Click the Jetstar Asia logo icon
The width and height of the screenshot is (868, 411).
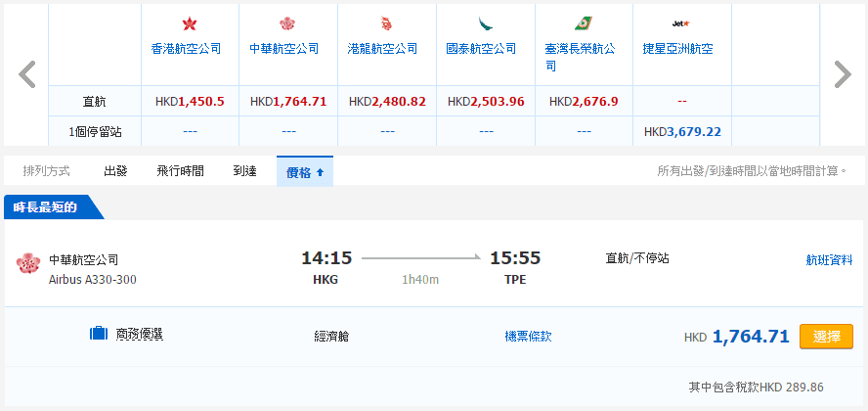click(x=681, y=23)
